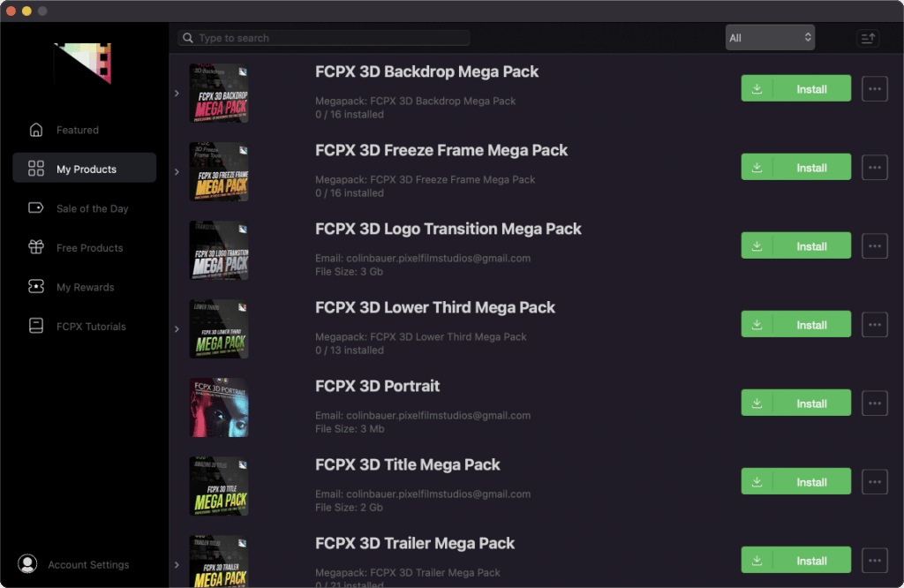This screenshot has height=588, width=904.
Task: Install FCPX 3D Freeze Frame Mega Pack
Action: click(x=795, y=167)
